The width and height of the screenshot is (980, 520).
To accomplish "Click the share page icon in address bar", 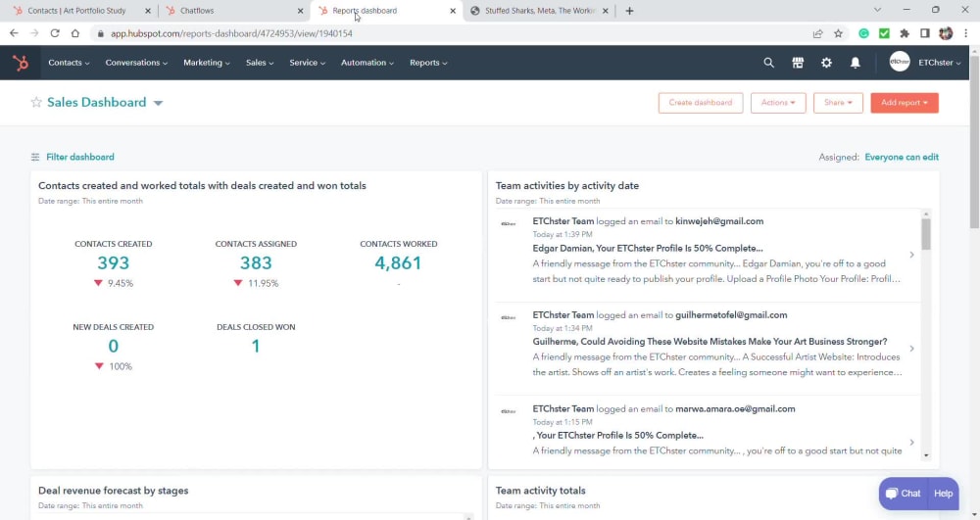I will point(817,33).
